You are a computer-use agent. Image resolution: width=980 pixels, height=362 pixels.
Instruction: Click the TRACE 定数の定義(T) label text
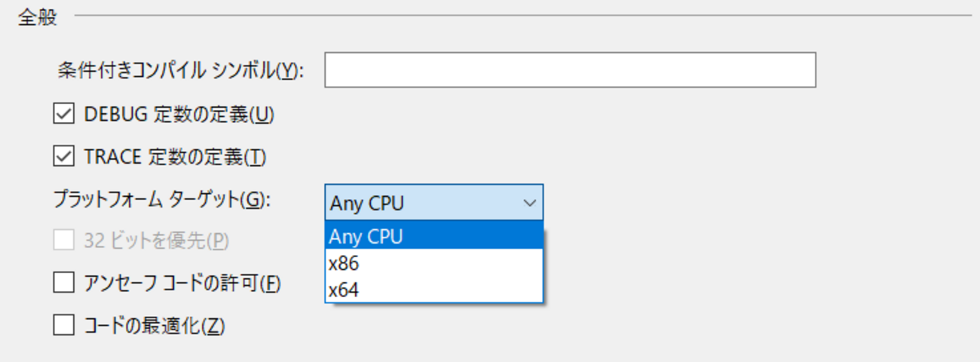coord(175,157)
